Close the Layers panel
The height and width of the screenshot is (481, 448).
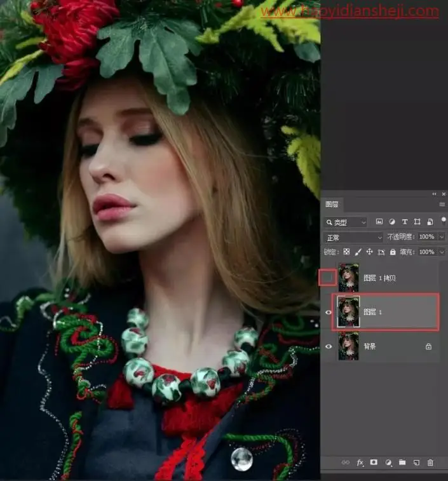[444, 194]
